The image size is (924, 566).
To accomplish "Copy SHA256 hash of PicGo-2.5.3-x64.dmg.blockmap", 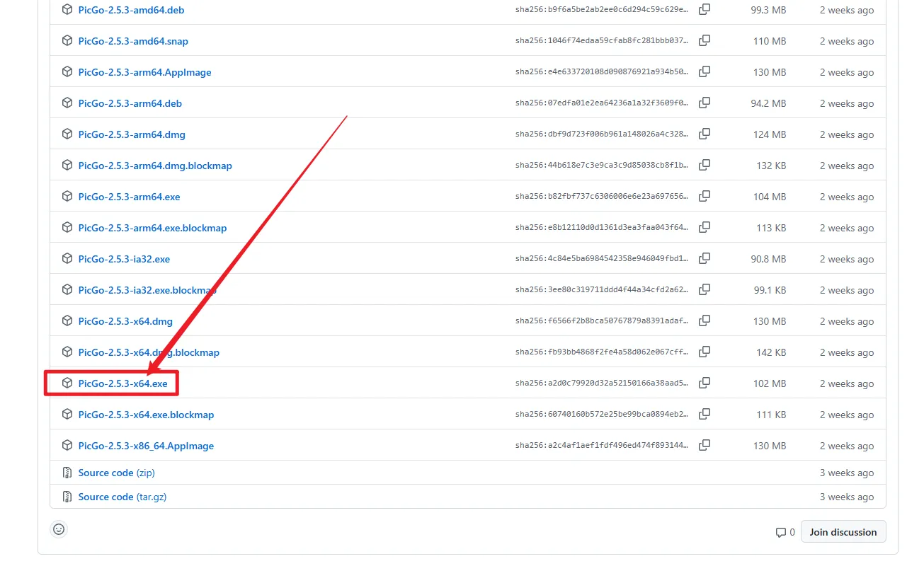I will (705, 352).
